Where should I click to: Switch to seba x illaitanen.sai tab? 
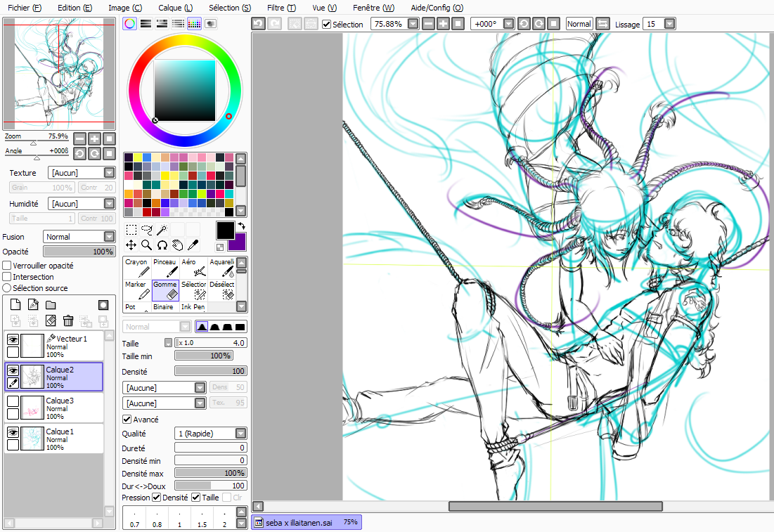(x=306, y=522)
